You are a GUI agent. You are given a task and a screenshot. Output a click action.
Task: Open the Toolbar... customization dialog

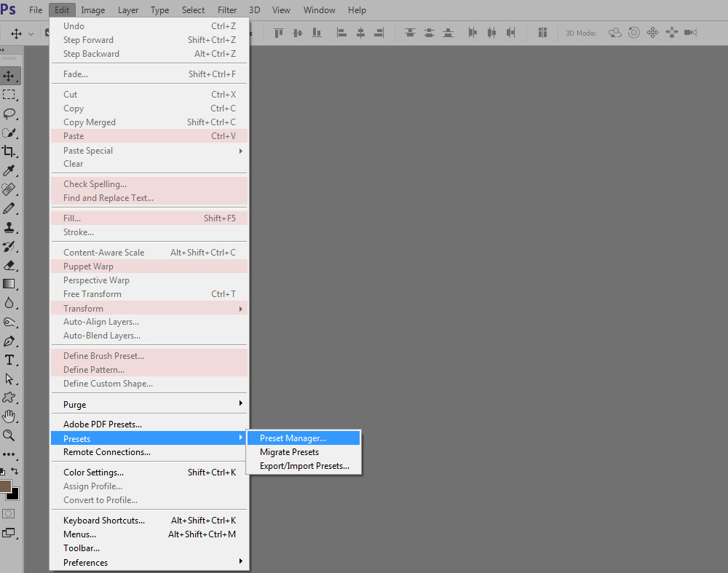149,548
